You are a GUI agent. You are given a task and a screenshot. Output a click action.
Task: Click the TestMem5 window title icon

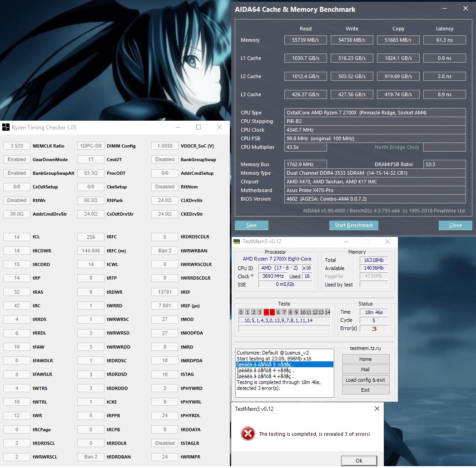click(237, 241)
